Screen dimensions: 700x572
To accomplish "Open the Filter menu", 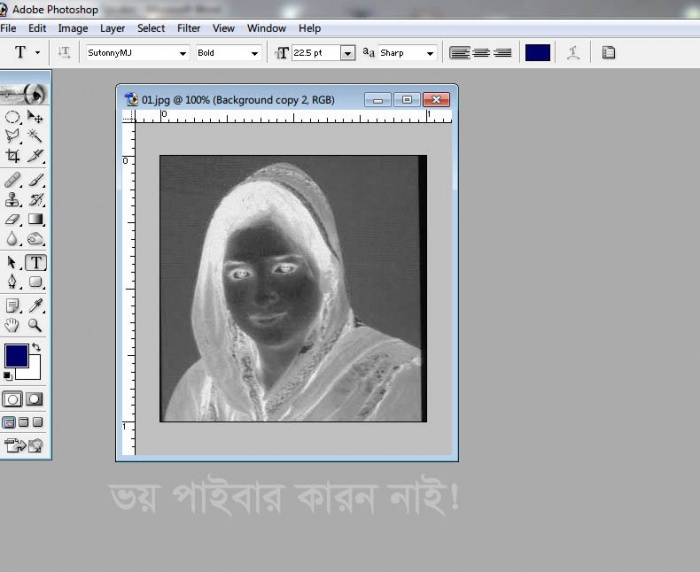I will click(x=188, y=28).
